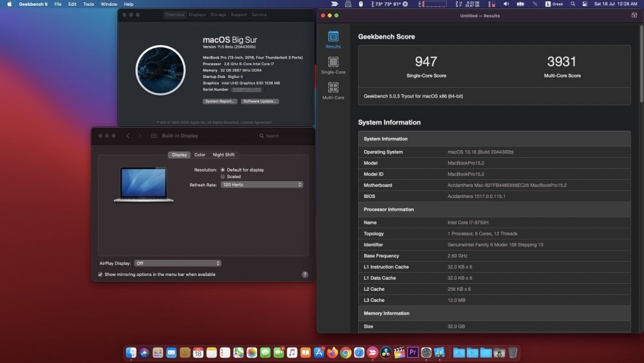This screenshot has width=644, height=363.
Task: Open Mail from the Dock
Action: [x=171, y=353]
